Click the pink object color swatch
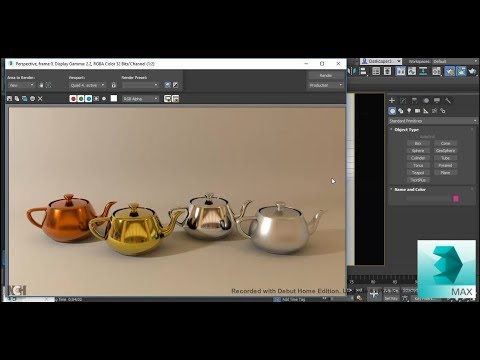The width and height of the screenshot is (480, 360). point(456,199)
